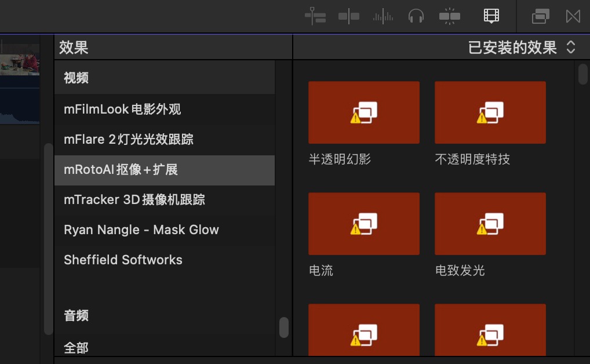The image size is (590, 364).
Task: Click the effects category list scrollbar
Action: pyautogui.click(x=283, y=327)
